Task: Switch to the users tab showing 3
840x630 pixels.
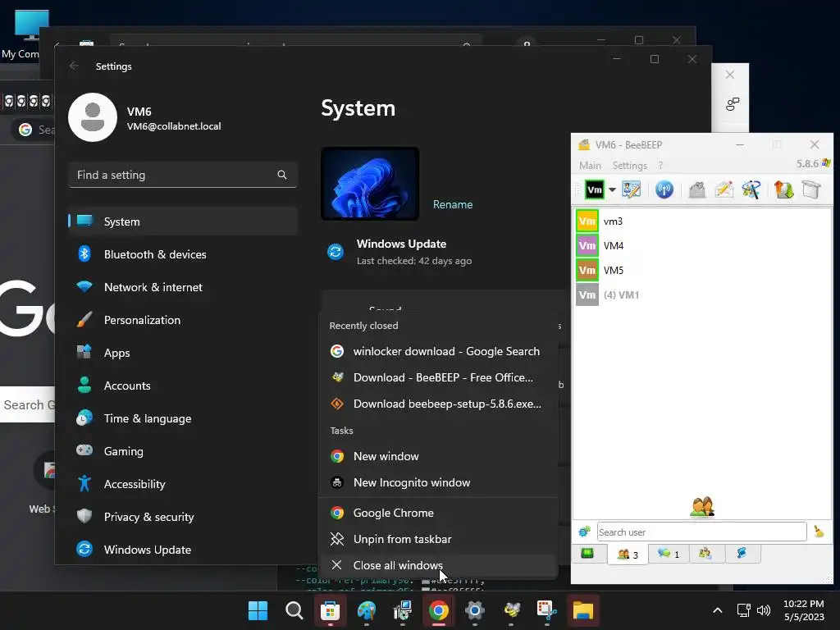Action: (628, 554)
